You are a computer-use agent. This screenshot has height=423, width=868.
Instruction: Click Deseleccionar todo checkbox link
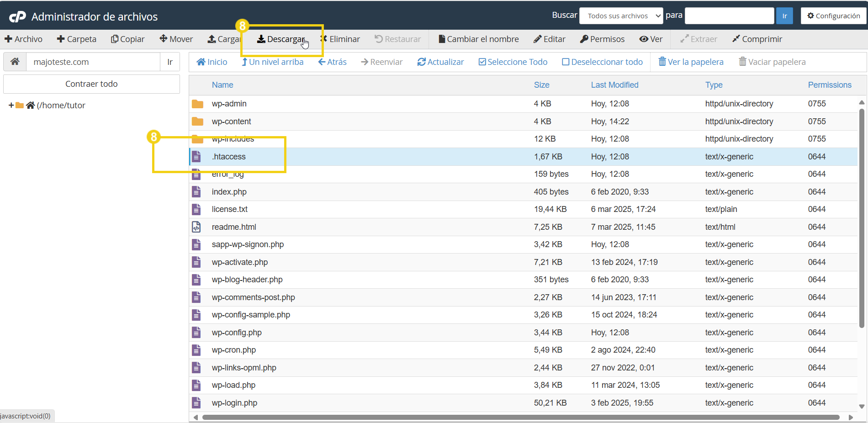click(603, 62)
